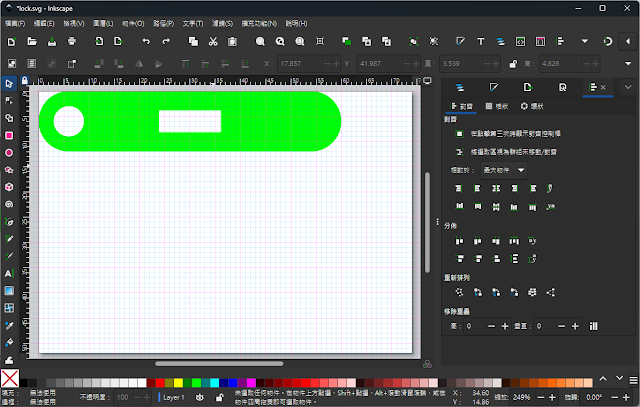Increase horizontal overlap gap with plus
This screenshot has width=640, height=407.
pos(505,326)
